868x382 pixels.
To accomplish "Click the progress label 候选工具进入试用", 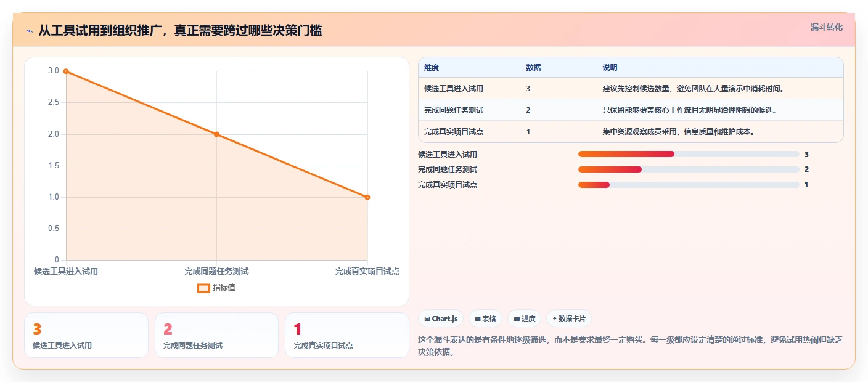I will 448,155.
